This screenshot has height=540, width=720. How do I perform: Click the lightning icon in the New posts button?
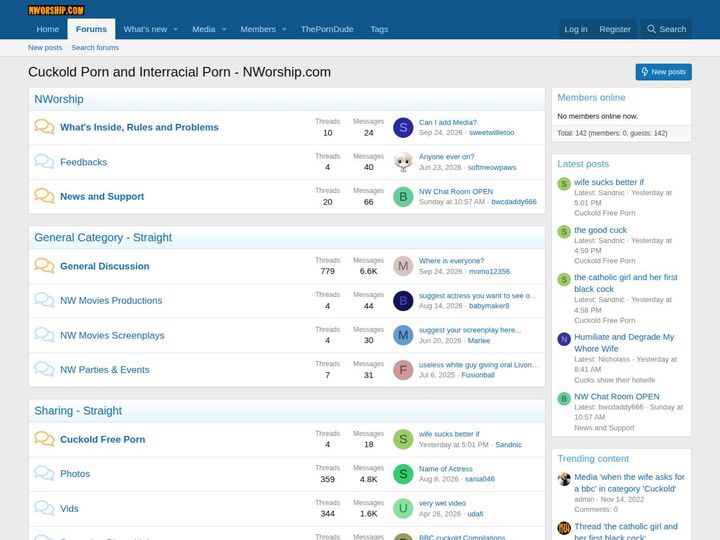pyautogui.click(x=645, y=72)
